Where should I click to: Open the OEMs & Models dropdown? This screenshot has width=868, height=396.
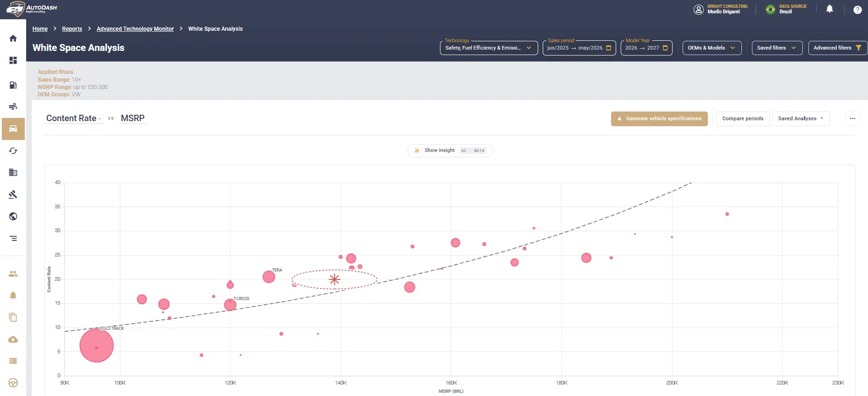(x=712, y=48)
